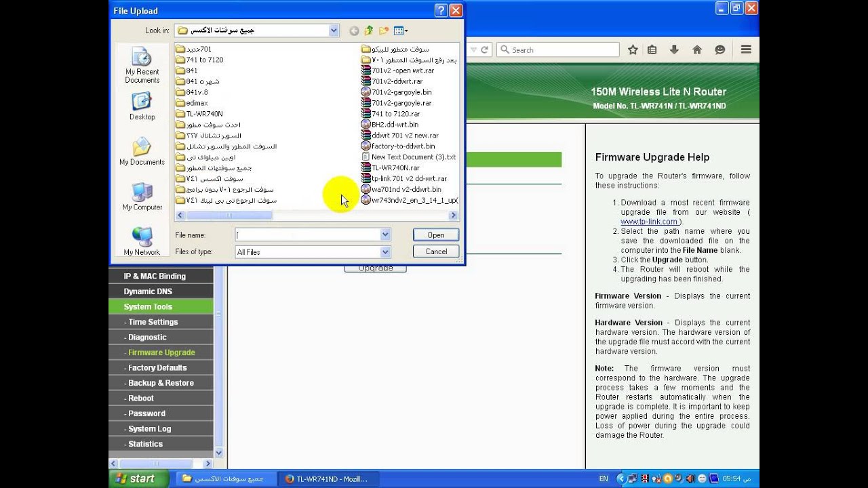The height and width of the screenshot is (488, 868).
Task: Select the 841v.8 folder
Action: (x=192, y=92)
